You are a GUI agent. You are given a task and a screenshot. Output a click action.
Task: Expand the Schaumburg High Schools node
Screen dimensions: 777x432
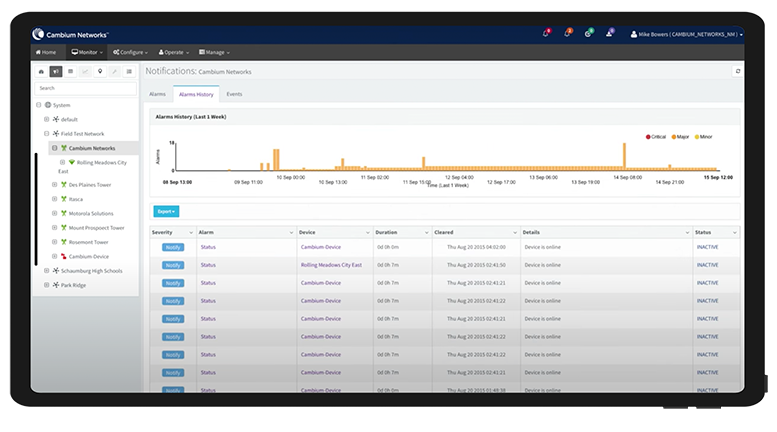[47, 271]
